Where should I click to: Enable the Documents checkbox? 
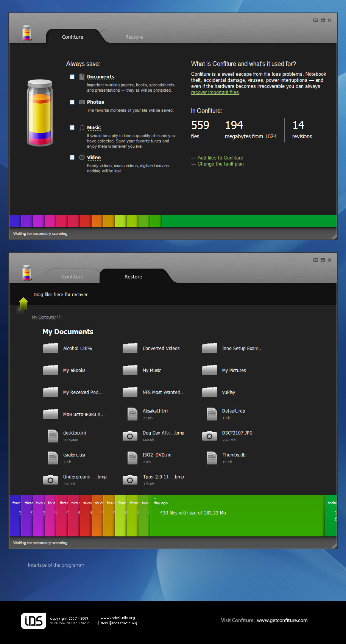pyautogui.click(x=72, y=77)
